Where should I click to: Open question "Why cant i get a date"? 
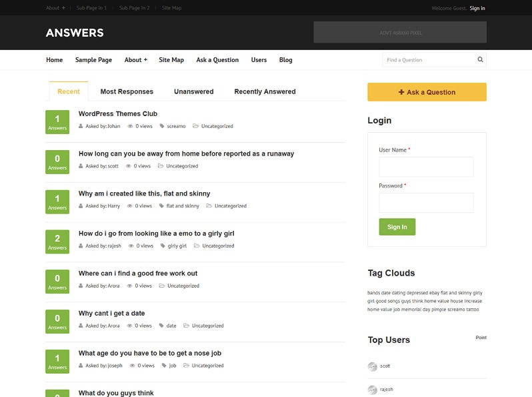pyautogui.click(x=111, y=314)
